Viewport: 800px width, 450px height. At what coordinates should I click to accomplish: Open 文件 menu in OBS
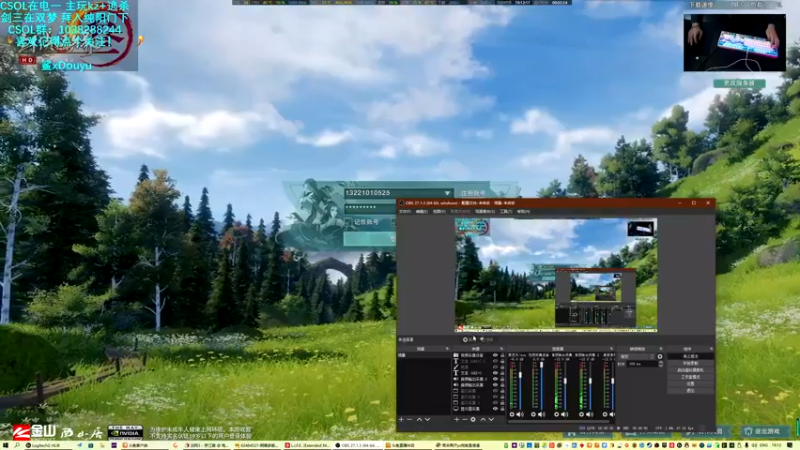coord(405,211)
